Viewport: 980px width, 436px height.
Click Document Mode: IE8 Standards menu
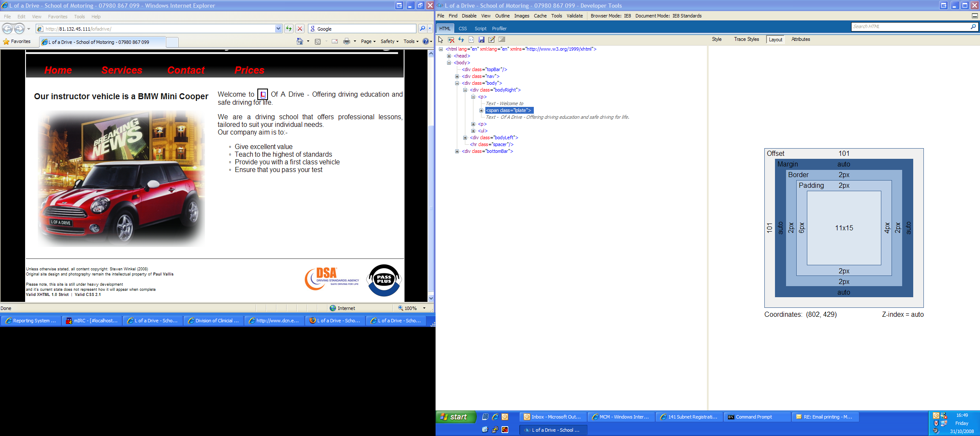click(669, 16)
